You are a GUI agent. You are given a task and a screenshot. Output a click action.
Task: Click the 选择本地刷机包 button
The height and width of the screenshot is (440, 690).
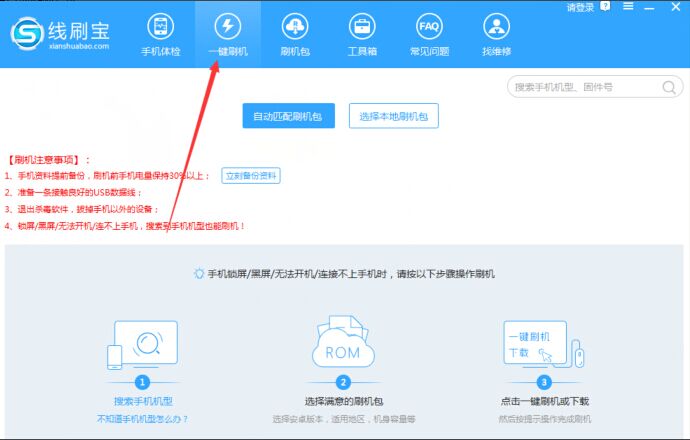(394, 117)
